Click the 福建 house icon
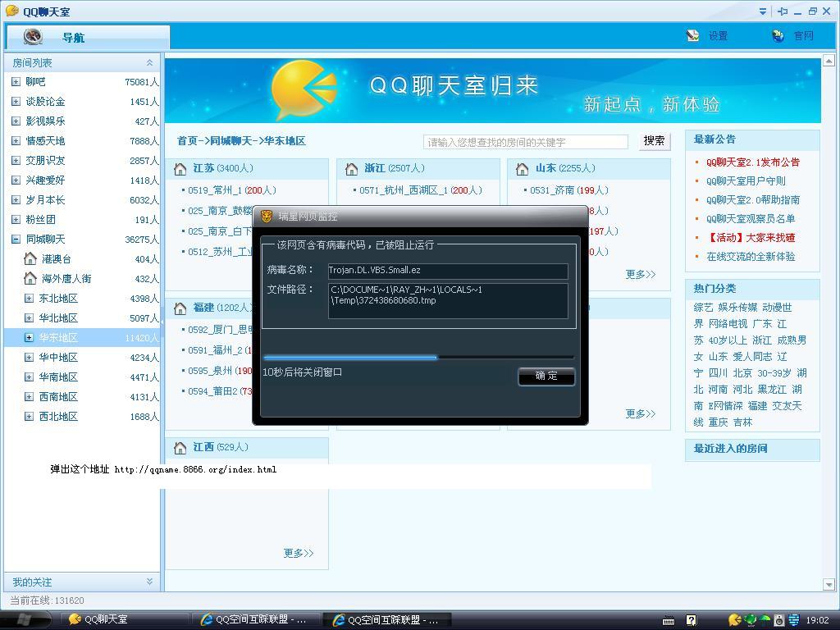The image size is (840, 630). point(180,308)
